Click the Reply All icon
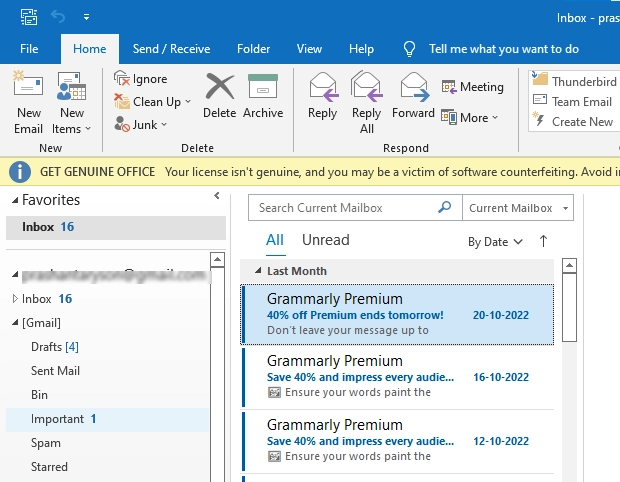Screen dimensions: 620x482 point(366,85)
